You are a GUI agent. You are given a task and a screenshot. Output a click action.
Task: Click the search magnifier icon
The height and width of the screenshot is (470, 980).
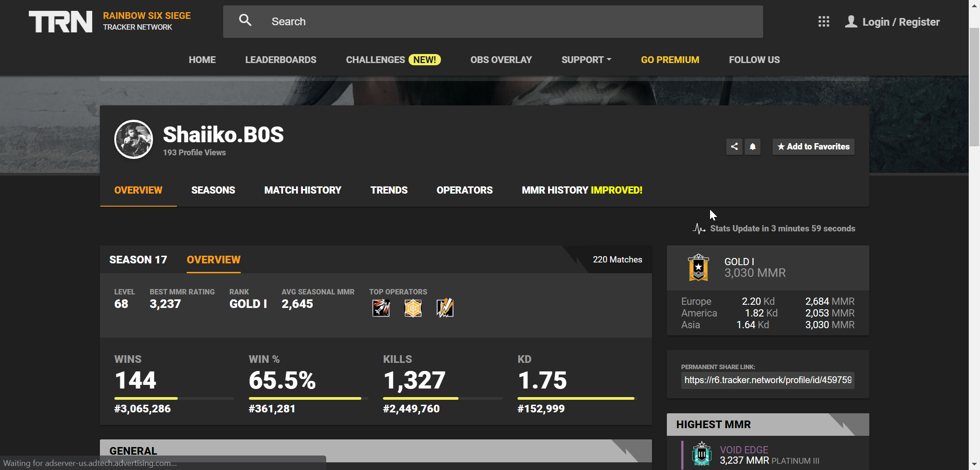[x=245, y=20]
